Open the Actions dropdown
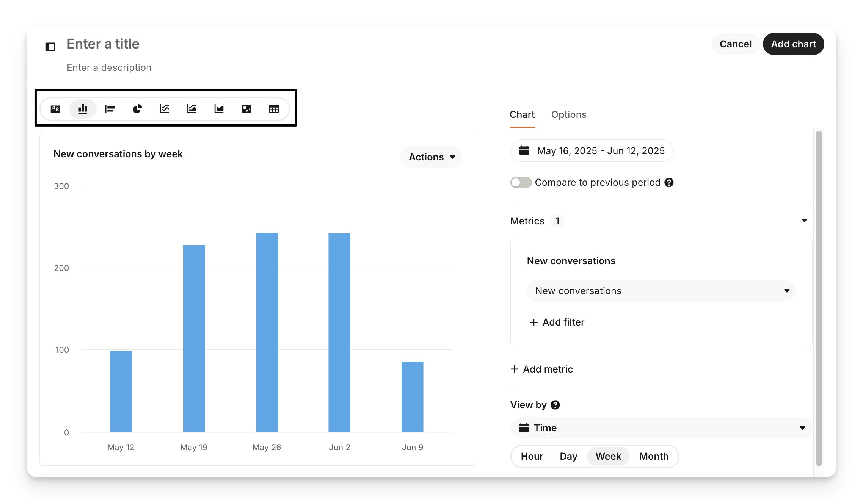The width and height of the screenshot is (863, 504). tap(431, 157)
